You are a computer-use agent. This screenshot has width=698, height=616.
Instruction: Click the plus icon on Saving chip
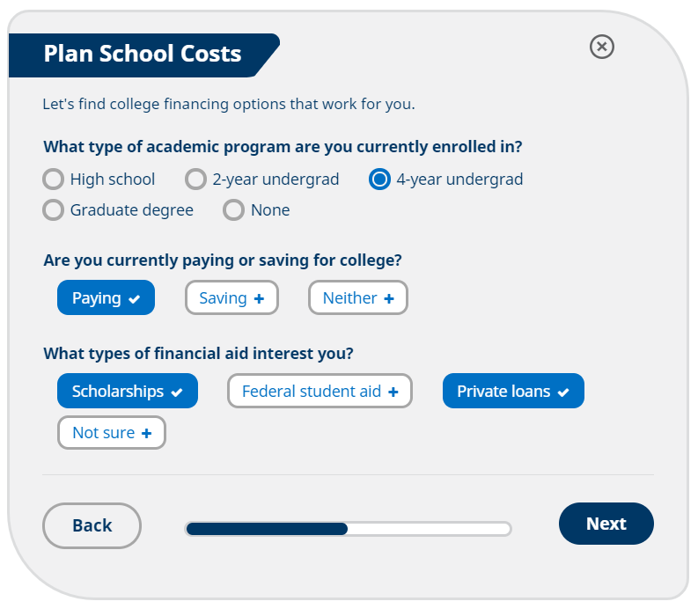coord(259,298)
